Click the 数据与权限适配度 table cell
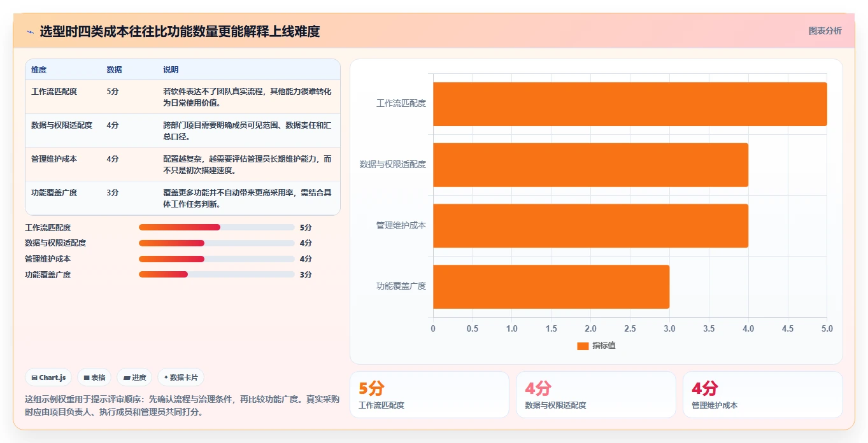The height and width of the screenshot is (443, 868). tap(62, 125)
